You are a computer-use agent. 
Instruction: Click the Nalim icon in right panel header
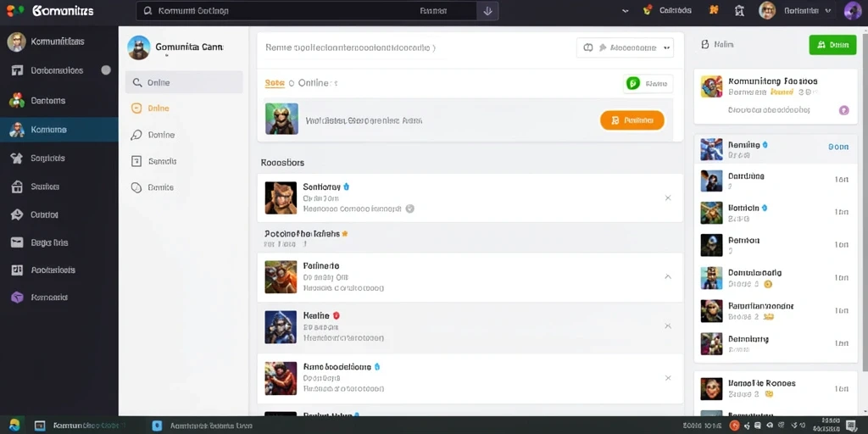(x=704, y=44)
